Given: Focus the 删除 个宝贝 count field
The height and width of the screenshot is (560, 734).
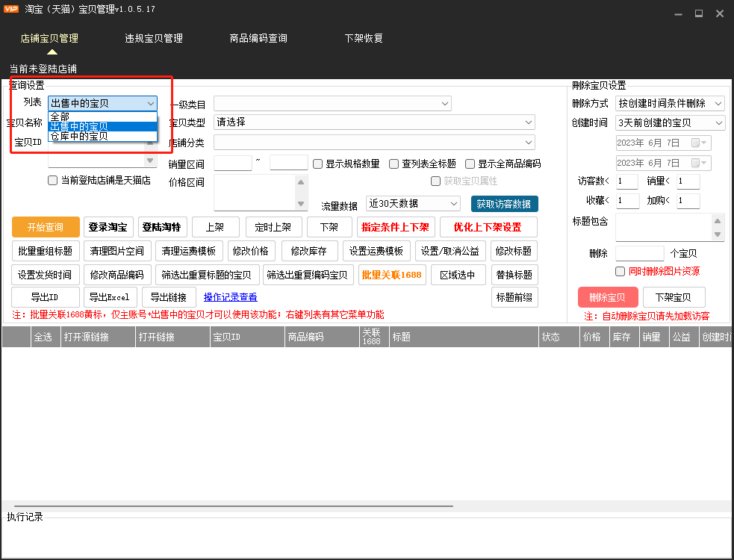Looking at the screenshot, I should (640, 253).
